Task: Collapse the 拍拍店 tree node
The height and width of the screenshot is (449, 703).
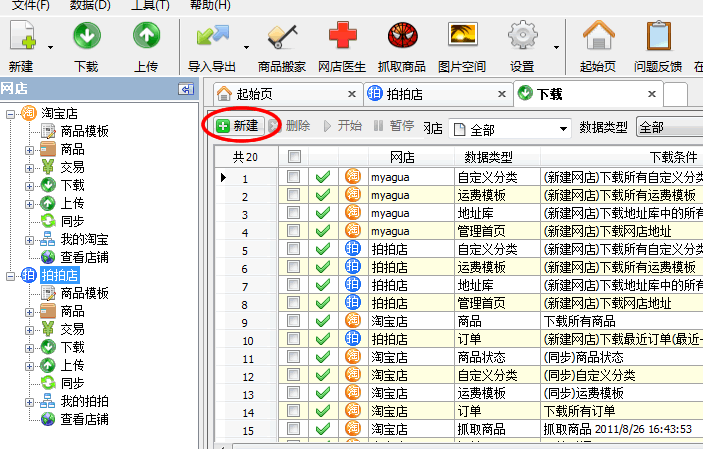Action: tap(10, 276)
